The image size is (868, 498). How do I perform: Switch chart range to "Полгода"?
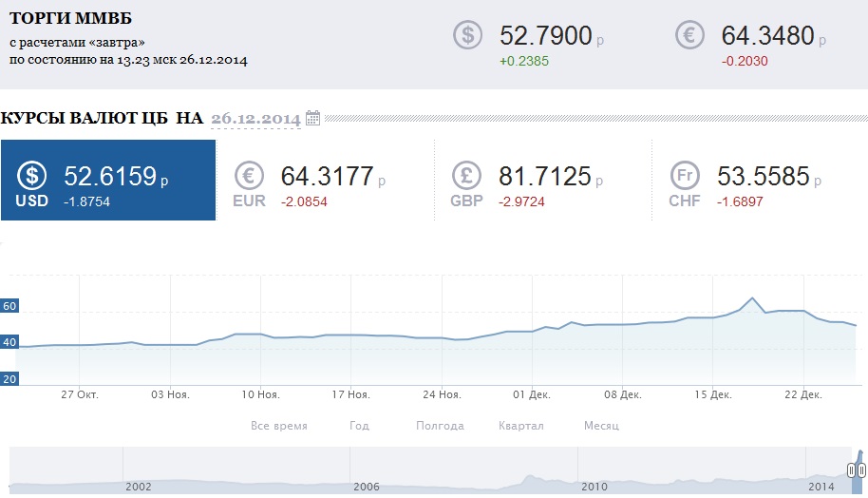(x=440, y=426)
